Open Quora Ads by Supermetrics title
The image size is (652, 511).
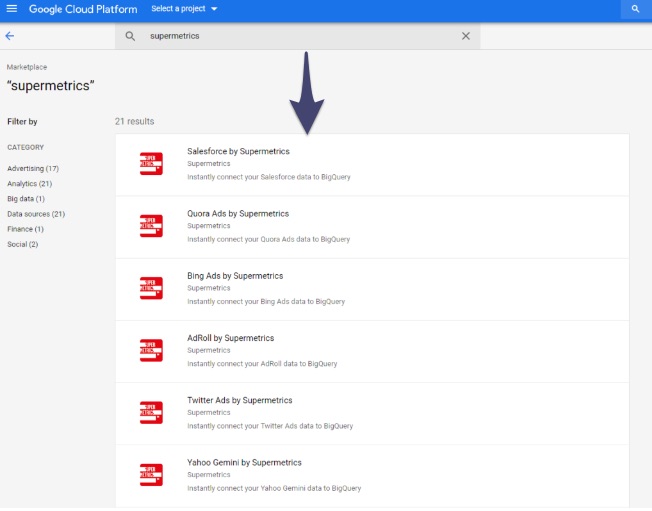coord(238,214)
